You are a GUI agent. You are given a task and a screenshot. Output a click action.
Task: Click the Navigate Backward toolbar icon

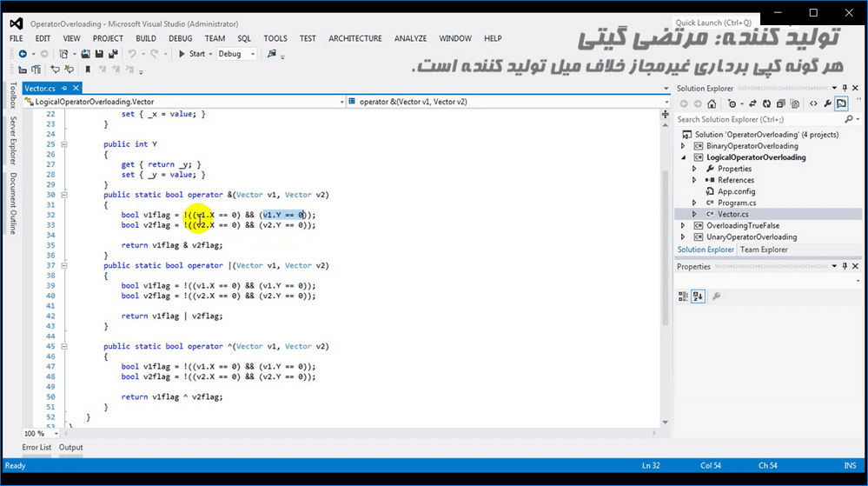pos(23,54)
